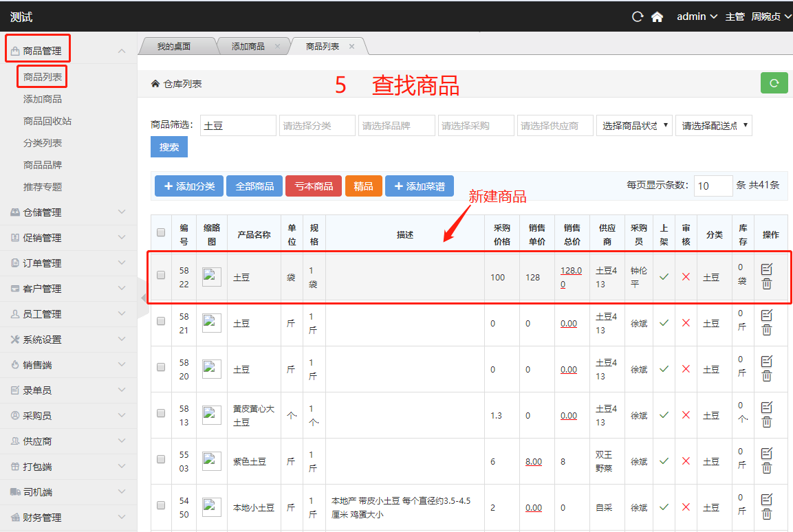Click the reload icon in top header
This screenshot has width=793, height=532.
638,17
